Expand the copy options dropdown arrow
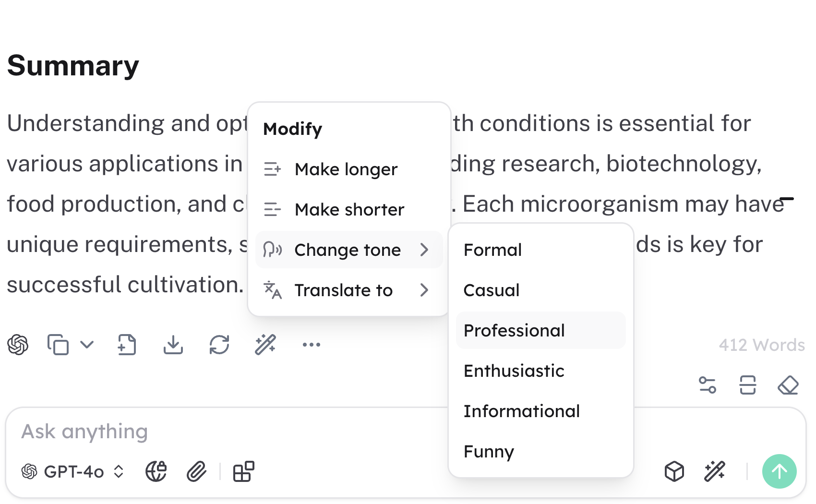Viewport: 816px width, 504px height. [87, 345]
